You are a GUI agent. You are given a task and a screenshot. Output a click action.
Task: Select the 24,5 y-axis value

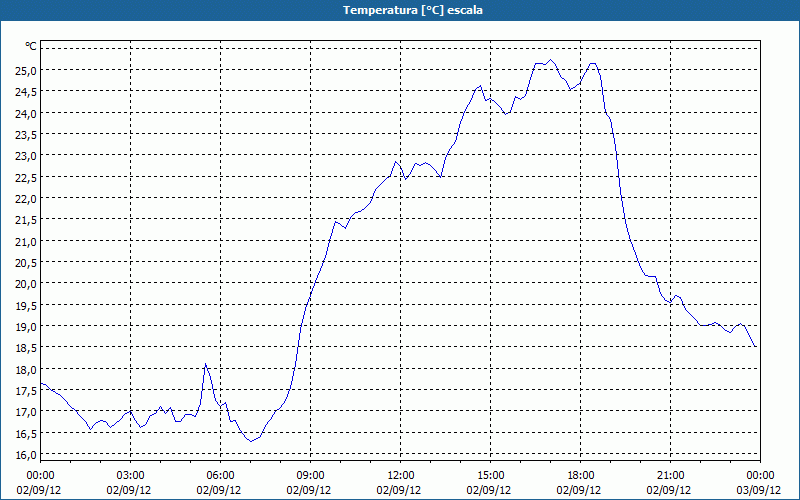pyautogui.click(x=27, y=92)
